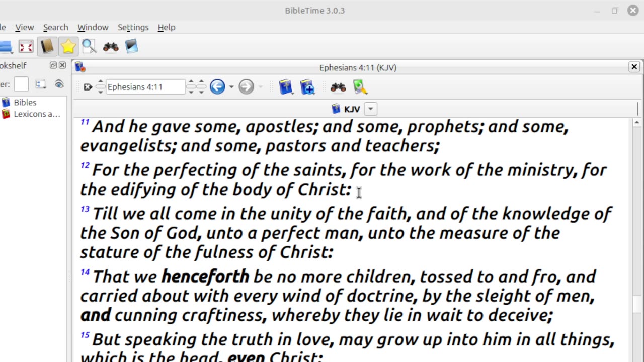Click verse number 15

point(85,335)
